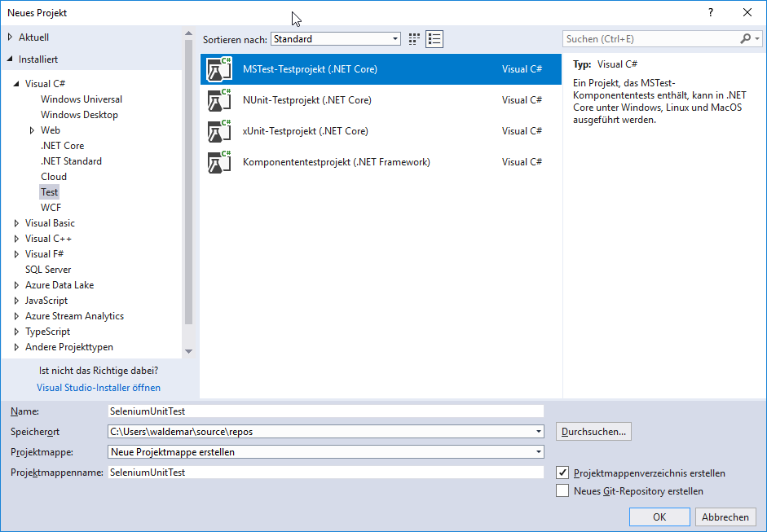The image size is (767, 532).
Task: Expand the Azure Data Lake node
Action: tap(16, 285)
